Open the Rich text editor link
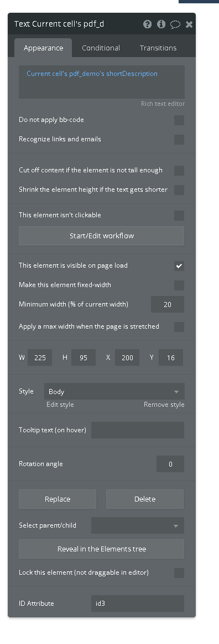Image resolution: width=219 pixels, height=644 pixels. coord(163,104)
